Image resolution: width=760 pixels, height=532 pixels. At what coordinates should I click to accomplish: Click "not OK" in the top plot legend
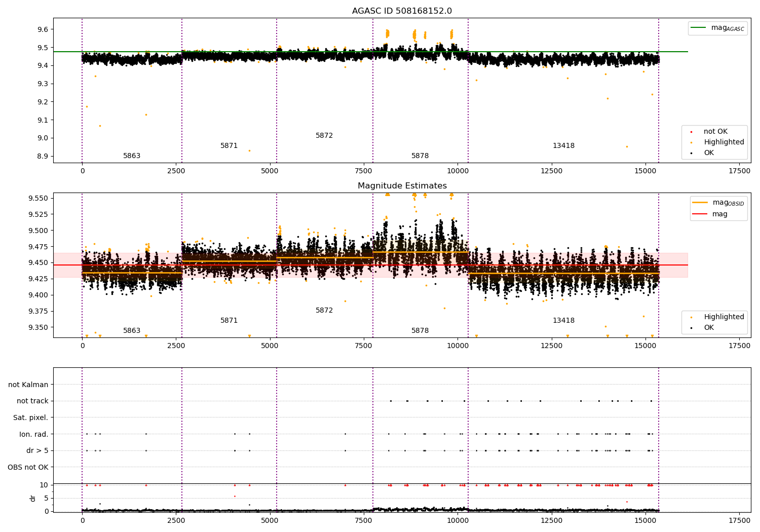coord(715,131)
